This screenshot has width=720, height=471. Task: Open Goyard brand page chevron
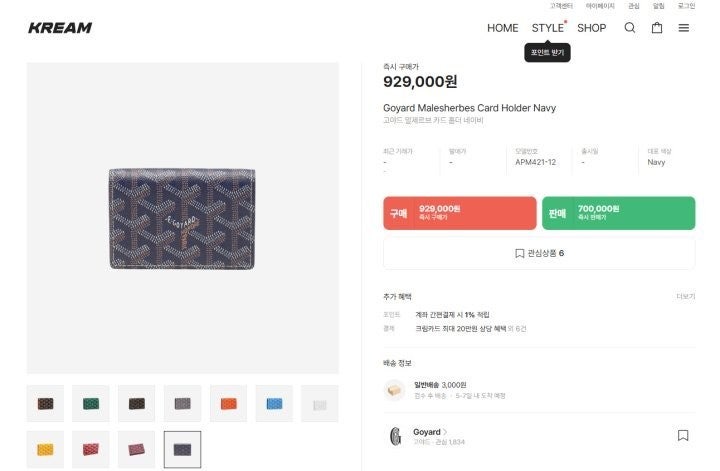click(x=445, y=432)
